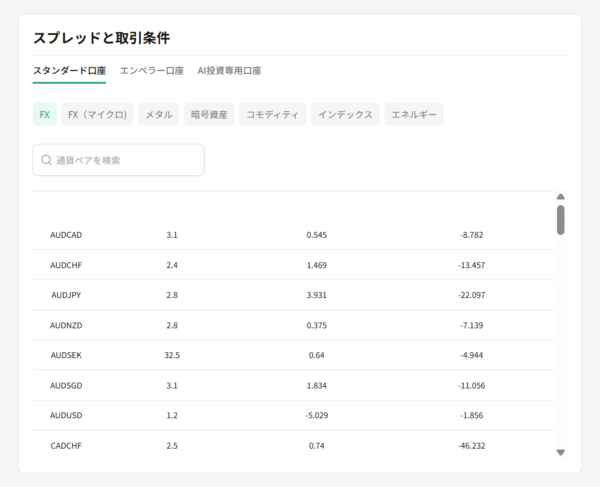Click the scrollbar up arrow

tap(560, 197)
